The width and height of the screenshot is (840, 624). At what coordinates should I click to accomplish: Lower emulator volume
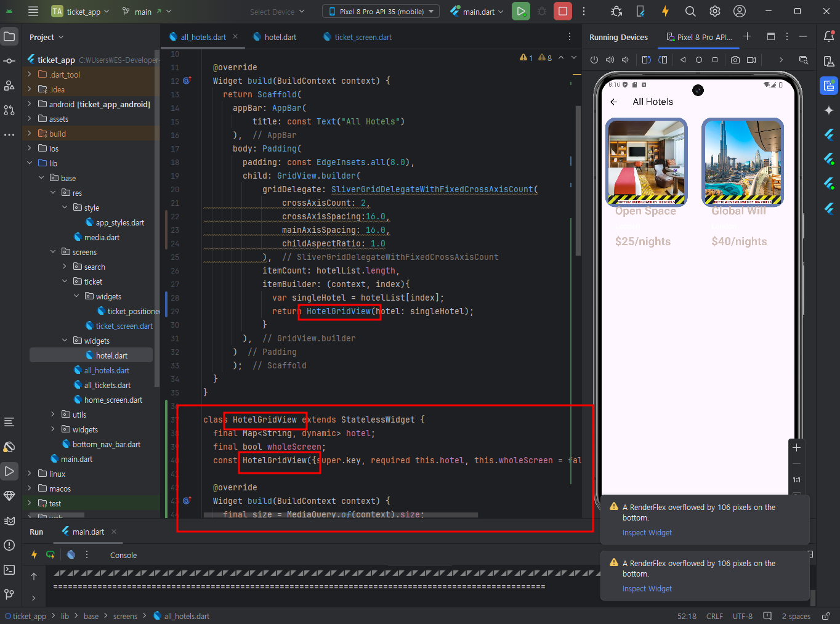point(625,60)
